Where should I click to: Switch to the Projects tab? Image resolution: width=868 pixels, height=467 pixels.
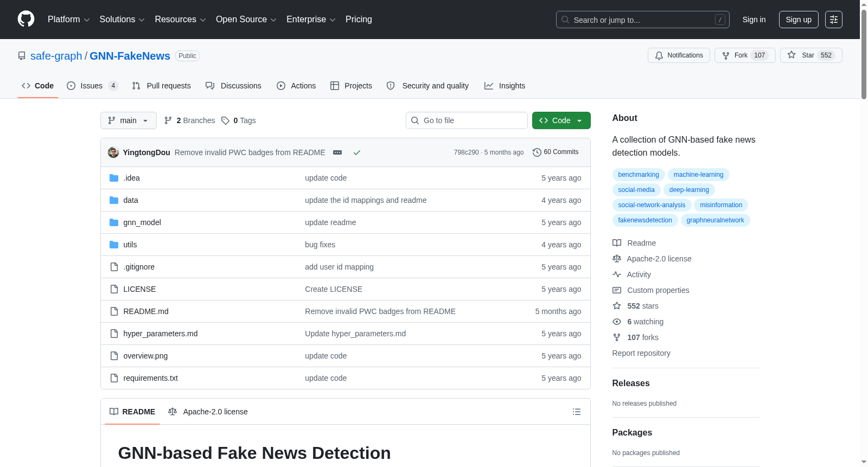(351, 86)
